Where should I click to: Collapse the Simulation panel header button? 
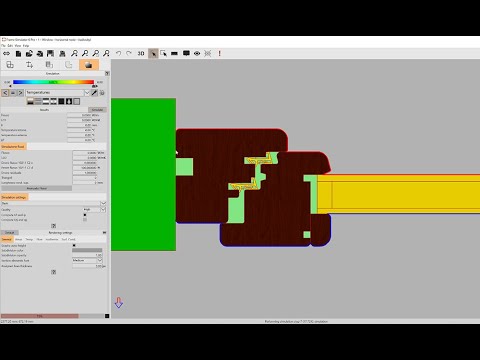tap(107, 73)
